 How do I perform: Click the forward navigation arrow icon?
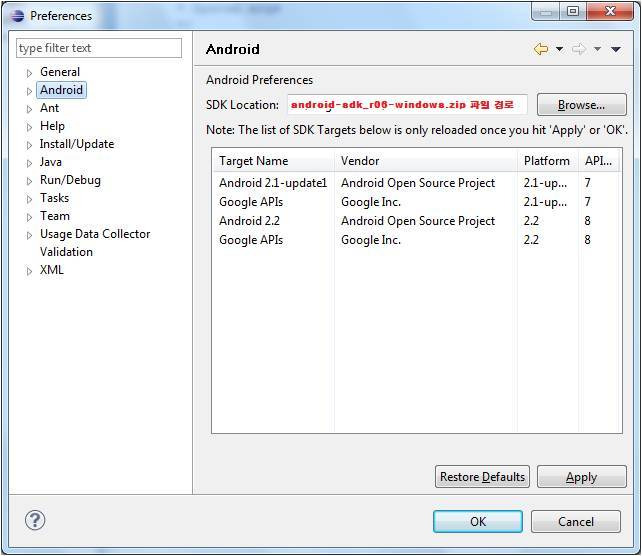[578, 49]
